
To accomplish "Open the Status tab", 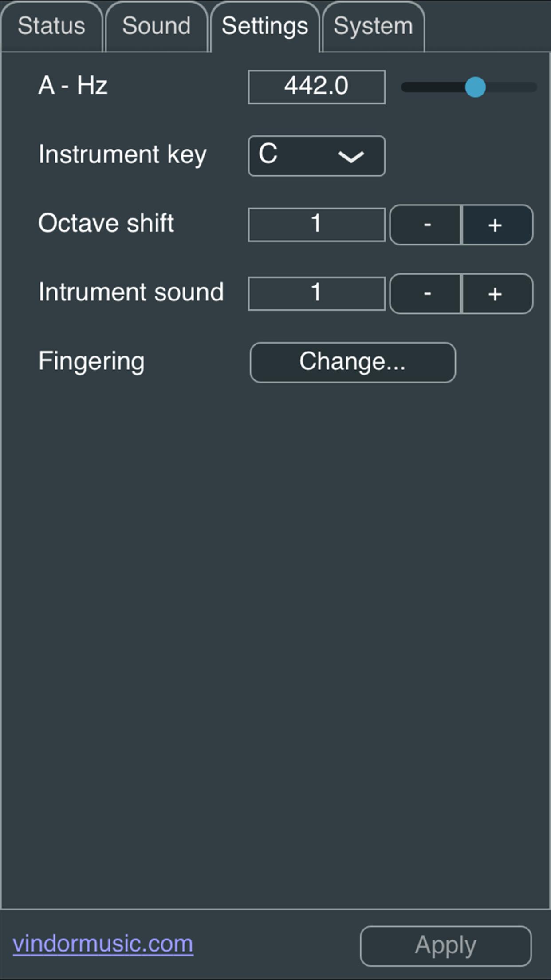I will (51, 27).
